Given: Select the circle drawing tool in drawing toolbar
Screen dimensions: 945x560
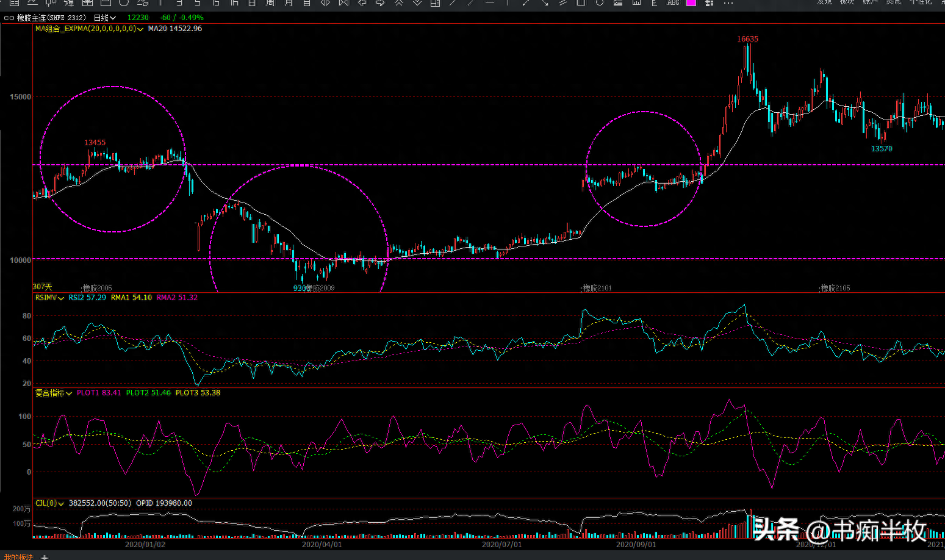Looking at the screenshot, I should (600, 2).
